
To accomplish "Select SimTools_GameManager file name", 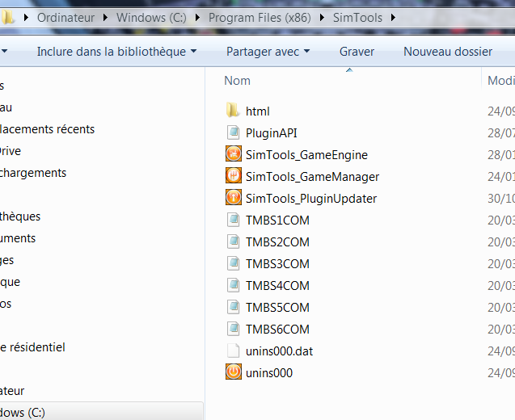I will tap(312, 177).
